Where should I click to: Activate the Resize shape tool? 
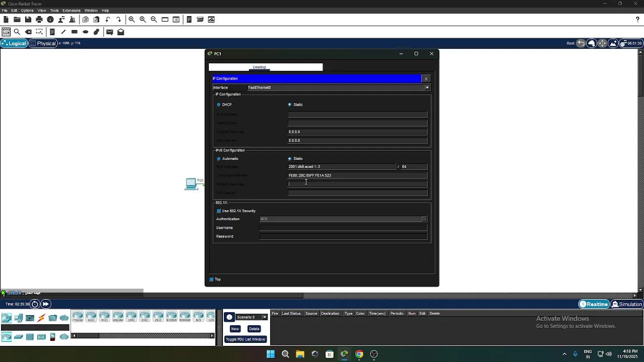[39, 32]
